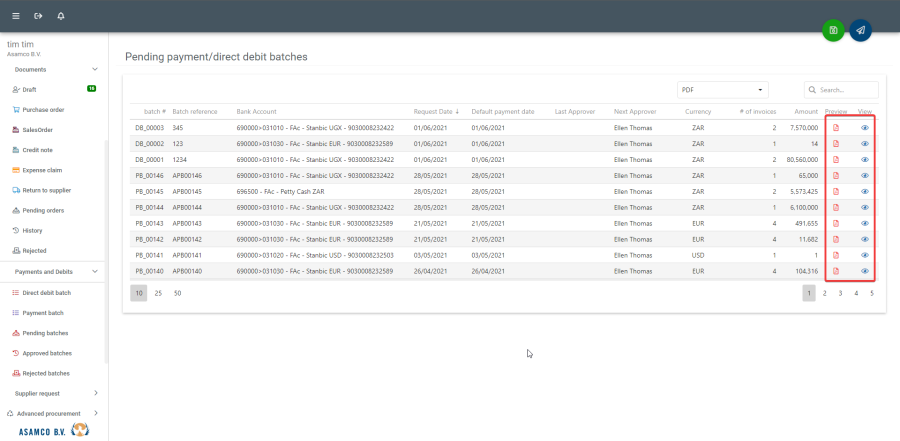Open PDF preview for batch PB_00146
The height and width of the screenshot is (441, 900).
click(836, 175)
